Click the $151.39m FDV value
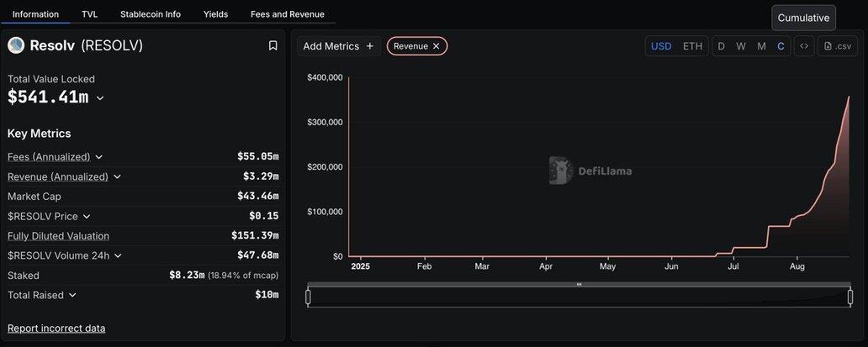 tap(255, 236)
